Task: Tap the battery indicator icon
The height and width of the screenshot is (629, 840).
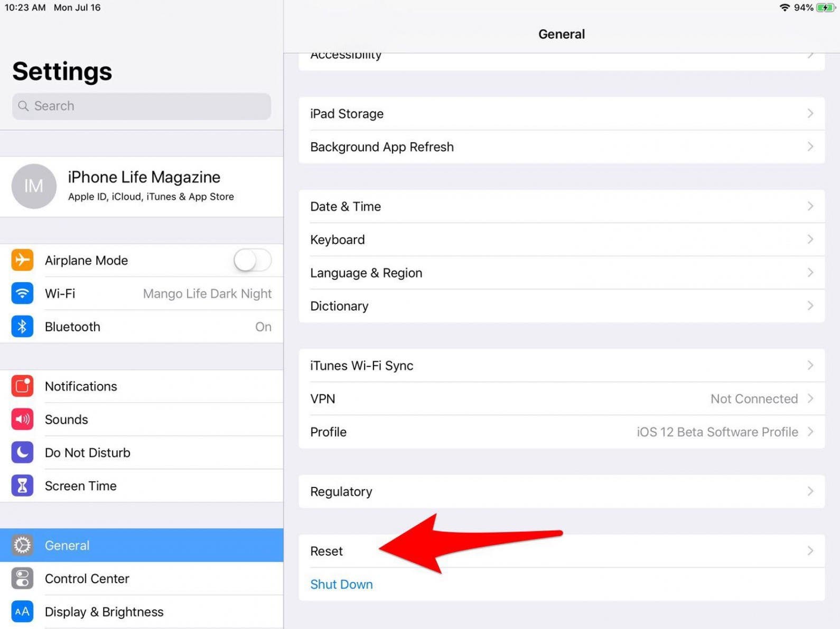Action: (826, 7)
